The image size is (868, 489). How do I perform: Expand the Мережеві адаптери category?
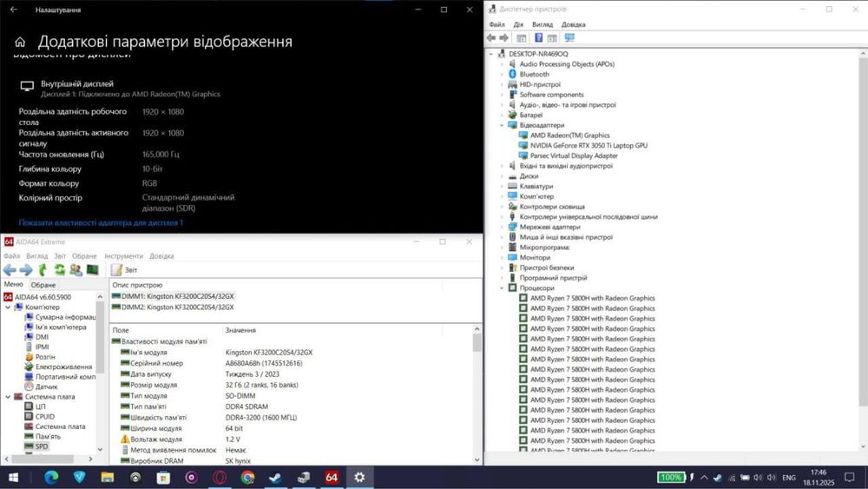pos(502,227)
